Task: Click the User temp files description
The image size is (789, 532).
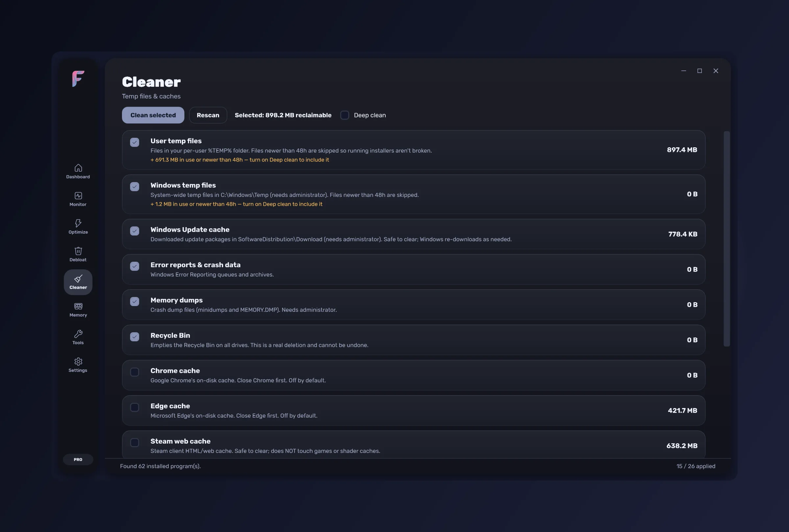Action: (x=291, y=151)
